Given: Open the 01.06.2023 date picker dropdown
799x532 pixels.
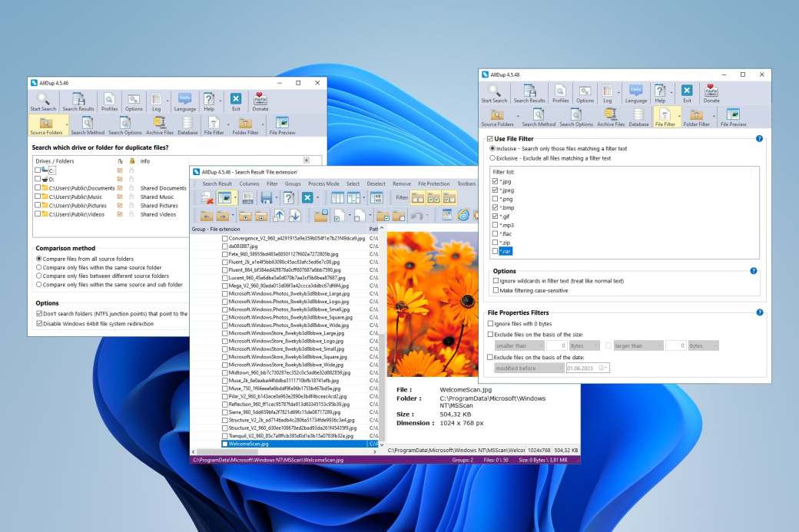Looking at the screenshot, I should (605, 368).
